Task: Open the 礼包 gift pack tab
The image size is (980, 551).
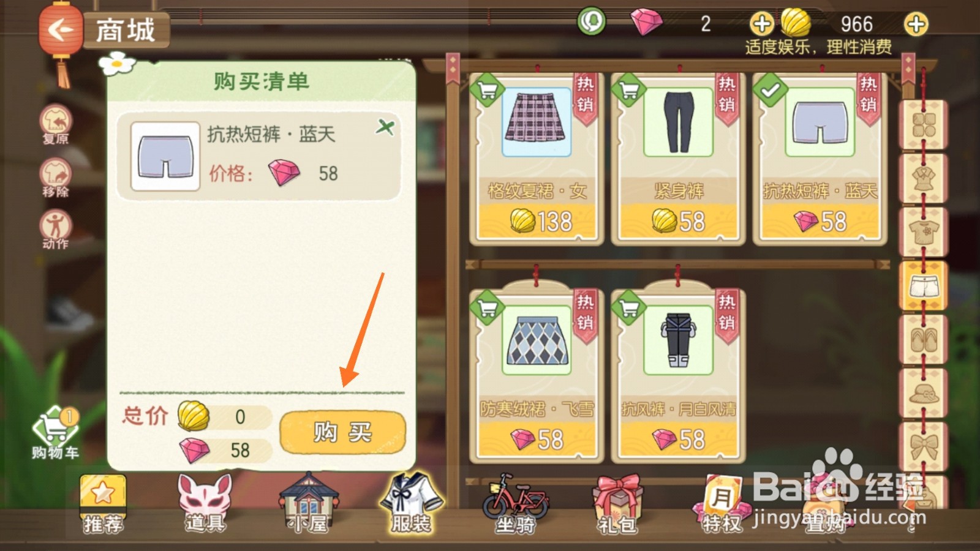Action: tap(617, 503)
